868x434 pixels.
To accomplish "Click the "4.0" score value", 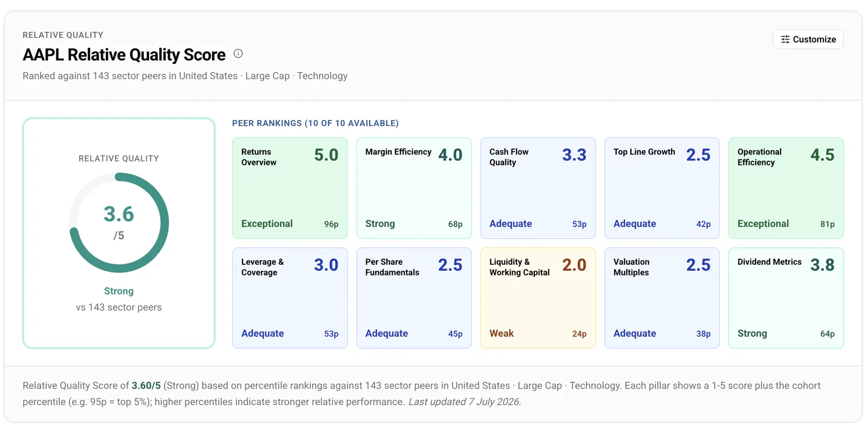I will pos(450,155).
